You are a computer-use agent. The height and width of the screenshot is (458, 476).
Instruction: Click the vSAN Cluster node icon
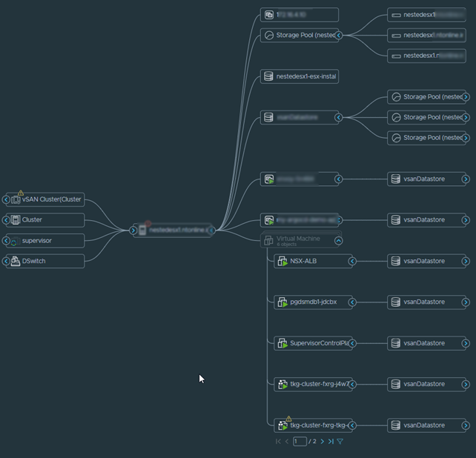(16, 199)
